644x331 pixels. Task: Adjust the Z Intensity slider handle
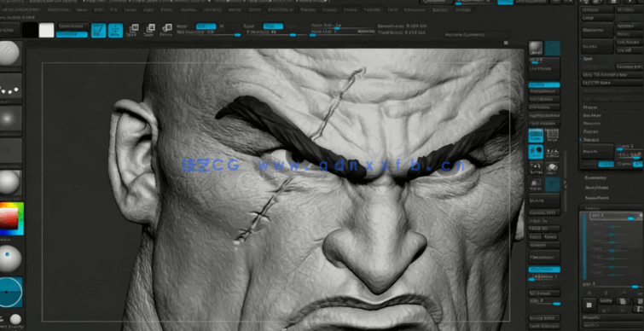pyautogui.click(x=293, y=35)
